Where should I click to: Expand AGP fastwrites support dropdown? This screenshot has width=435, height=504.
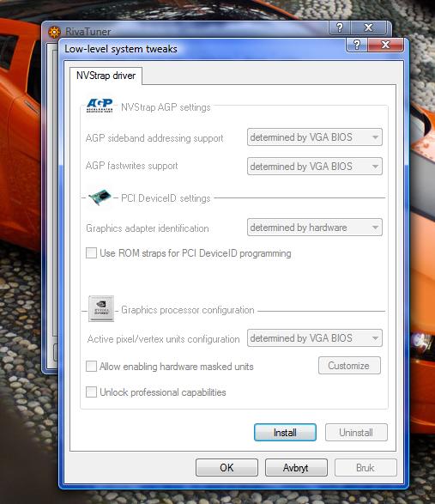(x=315, y=167)
